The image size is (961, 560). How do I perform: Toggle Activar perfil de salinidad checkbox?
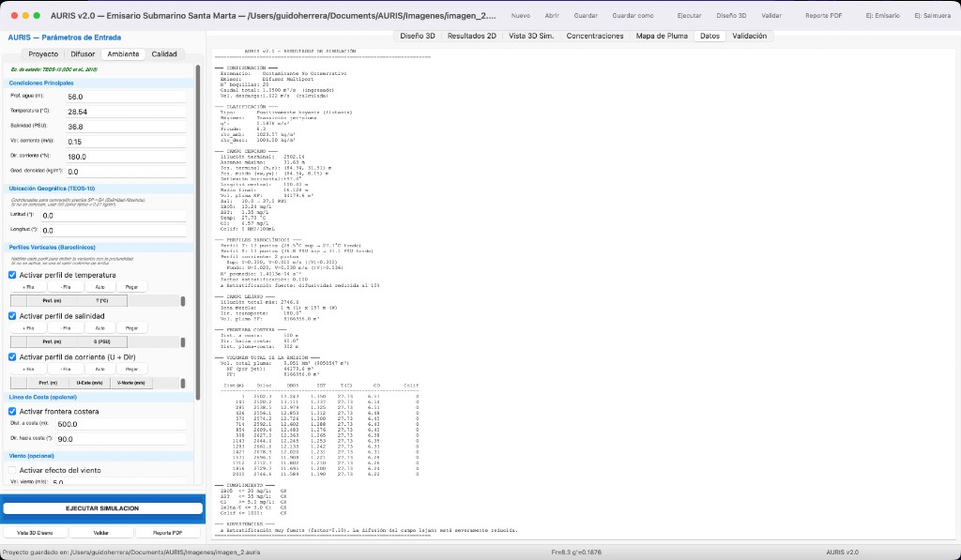tap(12, 316)
